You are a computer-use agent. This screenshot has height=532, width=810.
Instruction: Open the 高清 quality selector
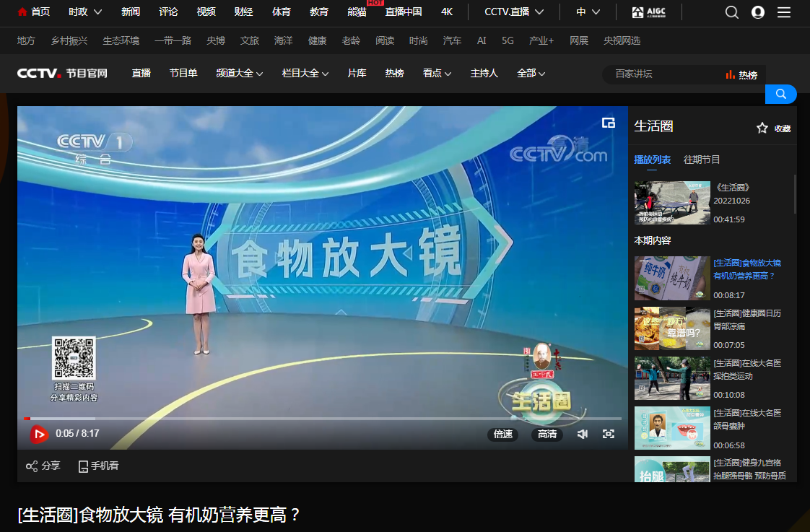pos(547,434)
